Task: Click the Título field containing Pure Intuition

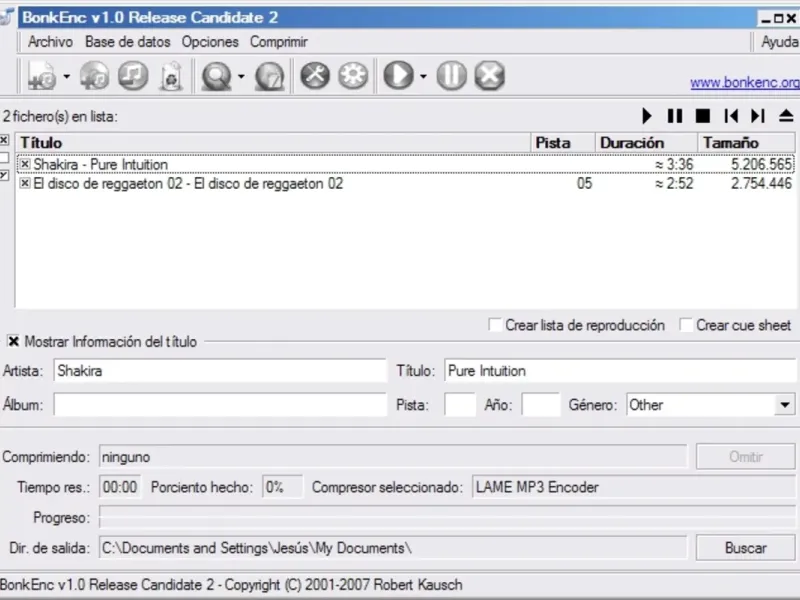Action: pos(619,370)
